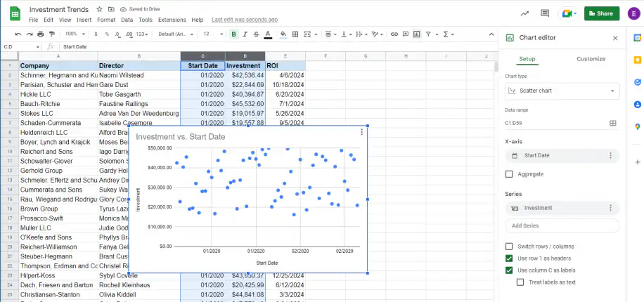Format as percent with % icon
Screen dimensions: 644x302
pos(107,34)
